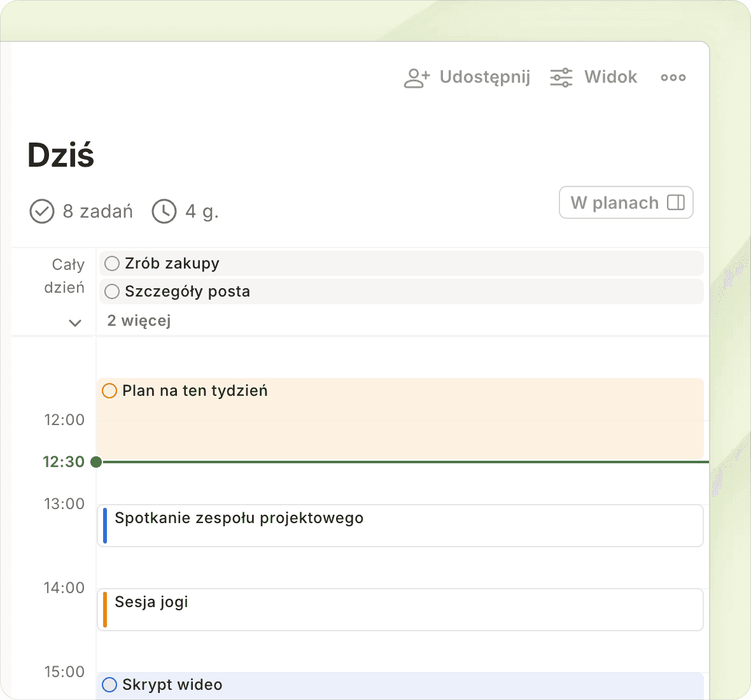Click the view sliders icon
Screen dimensions: 751x700
tap(561, 78)
